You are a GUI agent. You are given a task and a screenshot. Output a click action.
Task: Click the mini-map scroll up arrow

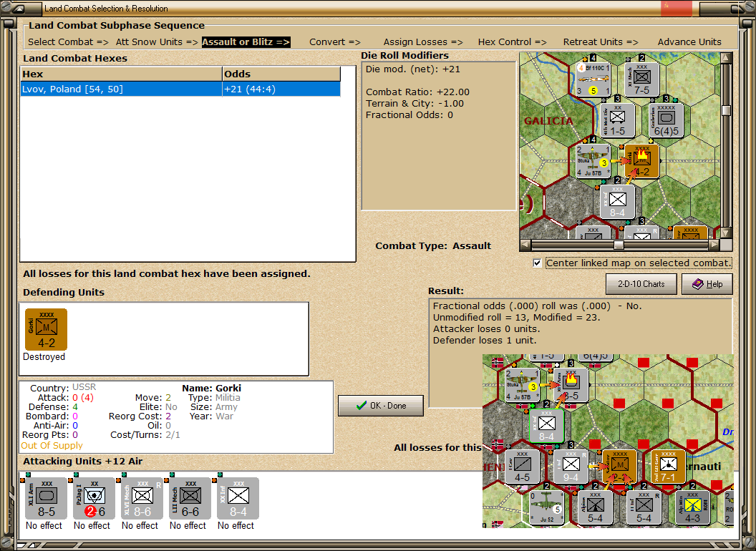(x=726, y=58)
